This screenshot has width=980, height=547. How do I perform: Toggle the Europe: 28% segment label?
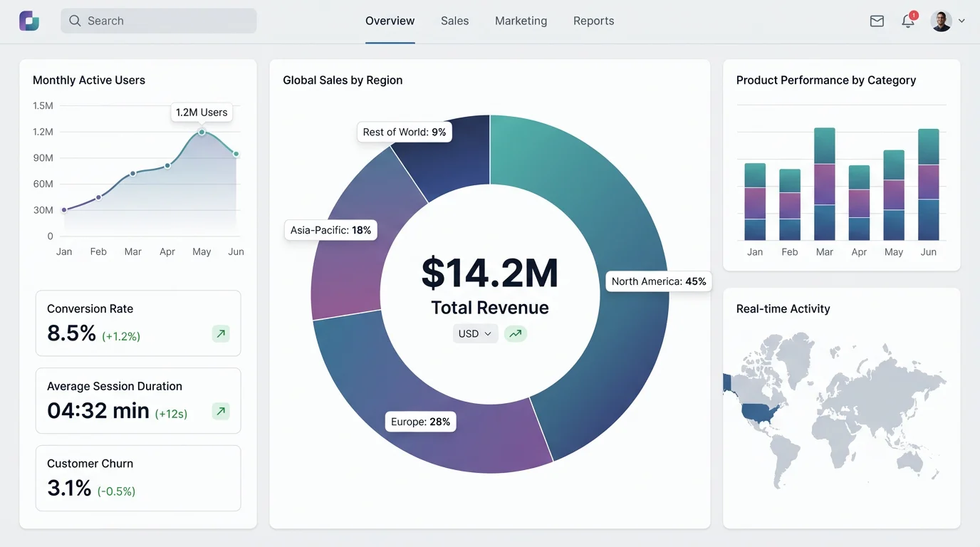tap(420, 421)
